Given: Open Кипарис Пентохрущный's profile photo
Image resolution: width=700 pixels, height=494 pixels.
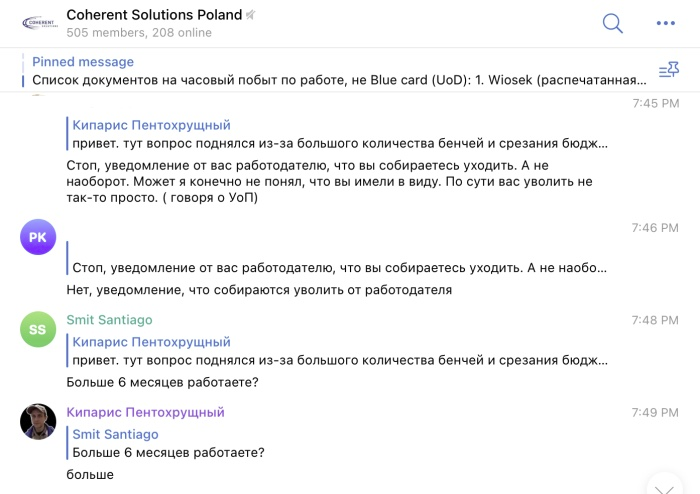Looking at the screenshot, I should coord(38,421).
